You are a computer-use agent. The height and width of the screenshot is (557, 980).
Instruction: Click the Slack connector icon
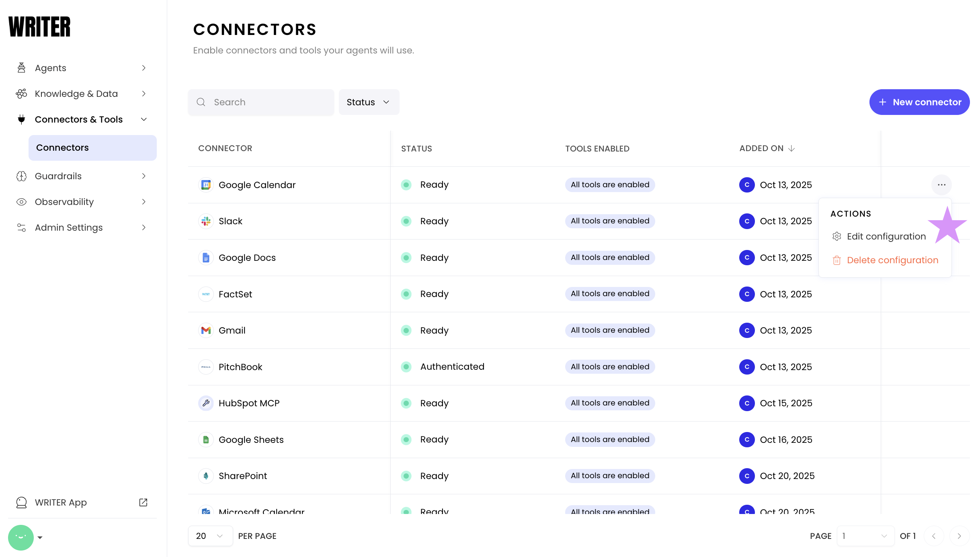coord(206,221)
